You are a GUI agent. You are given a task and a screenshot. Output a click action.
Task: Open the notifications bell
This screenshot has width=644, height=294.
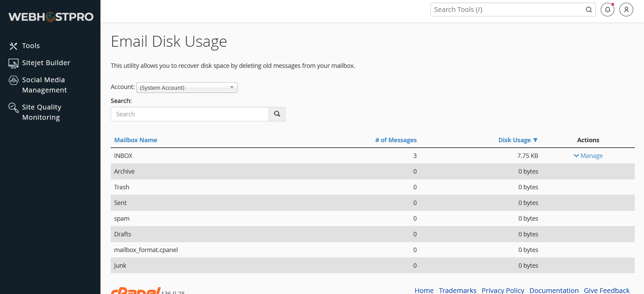click(x=608, y=10)
